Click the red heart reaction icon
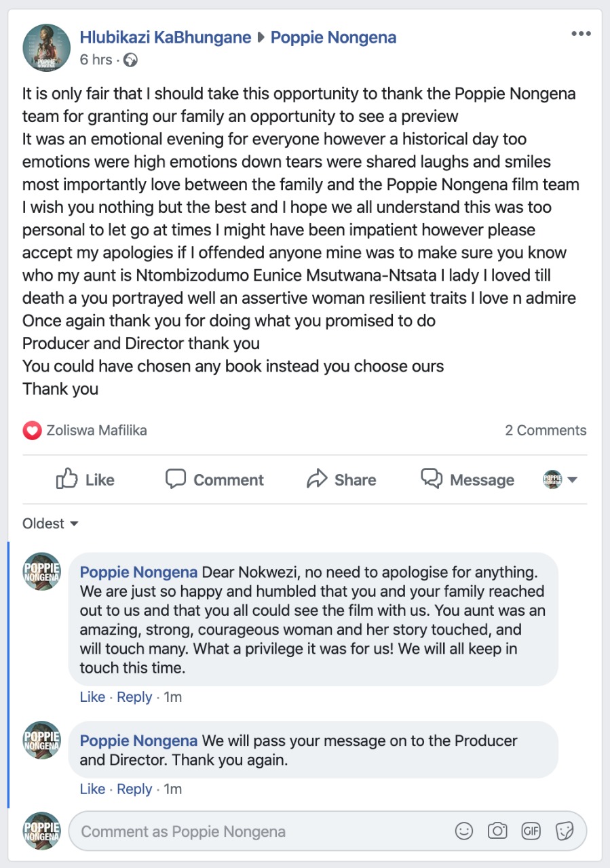Screen dimensions: 610x868 tap(32, 430)
